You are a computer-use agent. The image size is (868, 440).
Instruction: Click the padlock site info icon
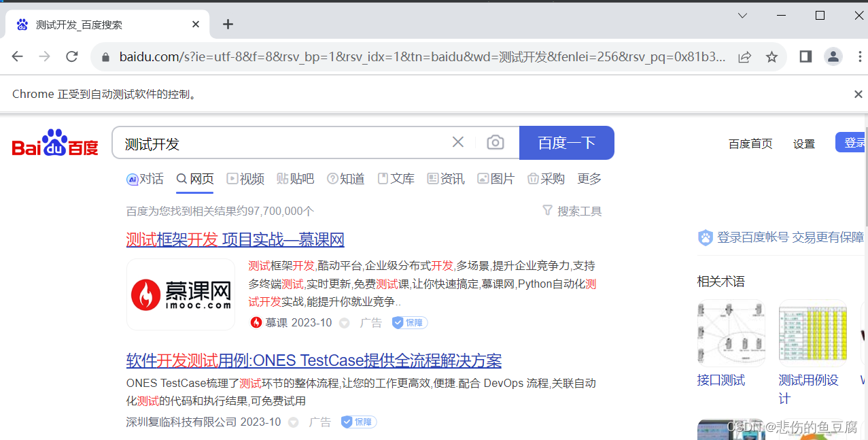tap(105, 57)
